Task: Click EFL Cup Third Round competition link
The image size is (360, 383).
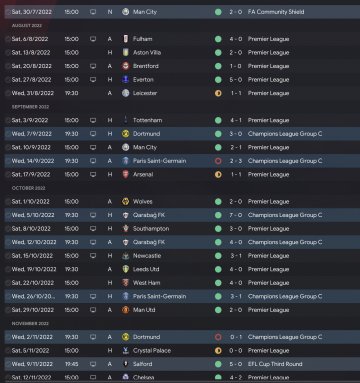Action: pyautogui.click(x=275, y=364)
